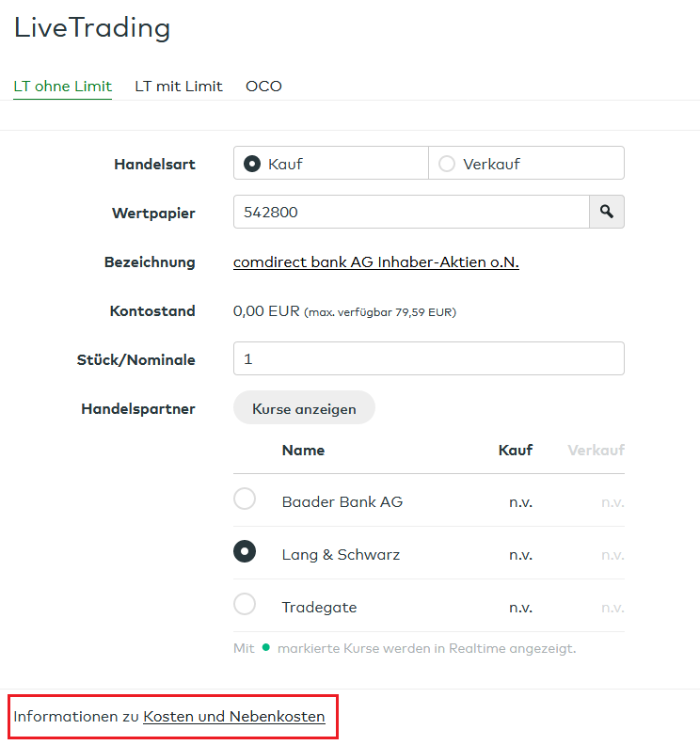Search securities with the magnifier icon
Image resolution: width=700 pixels, height=745 pixels.
click(x=606, y=212)
